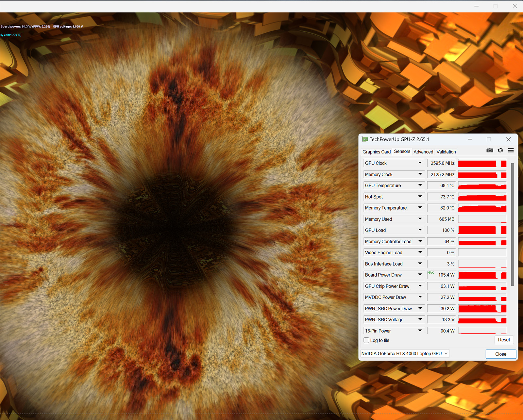Viewport: 523px width, 420px height.
Task: Open the Bus Interface Load dropdown
Action: [420, 264]
